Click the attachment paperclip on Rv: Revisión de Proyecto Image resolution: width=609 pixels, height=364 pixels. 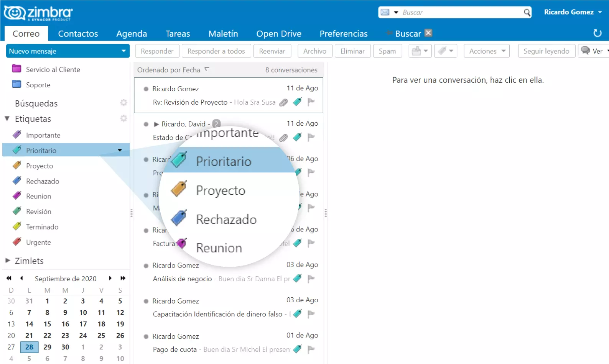point(283,102)
